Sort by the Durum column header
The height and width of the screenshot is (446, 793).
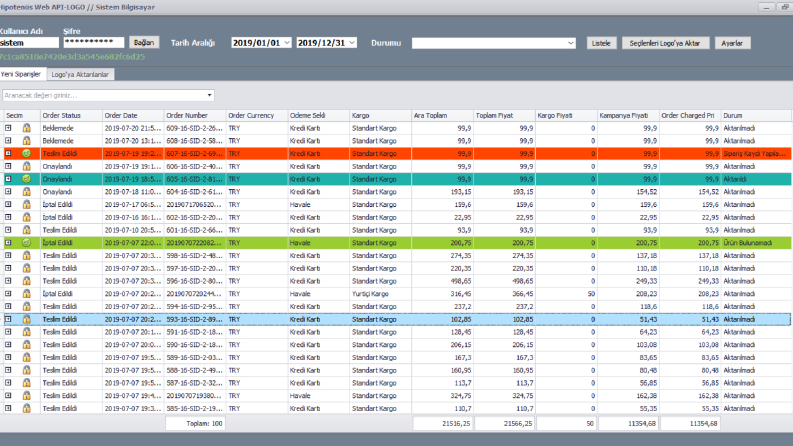click(756, 115)
